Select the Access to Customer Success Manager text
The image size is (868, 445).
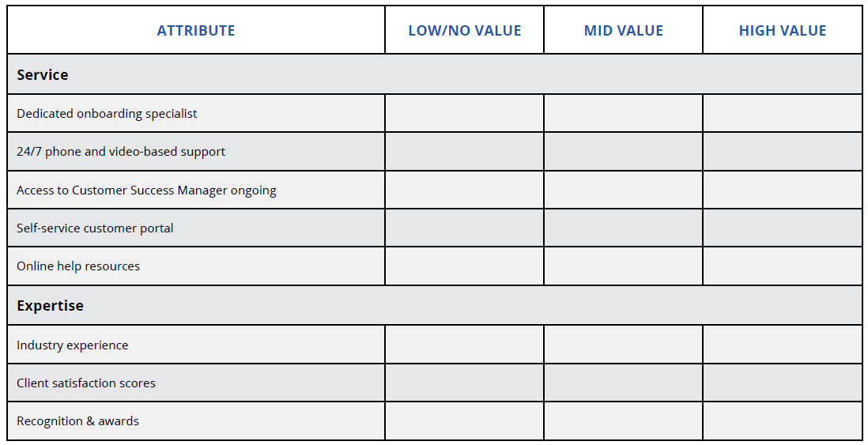tap(146, 190)
